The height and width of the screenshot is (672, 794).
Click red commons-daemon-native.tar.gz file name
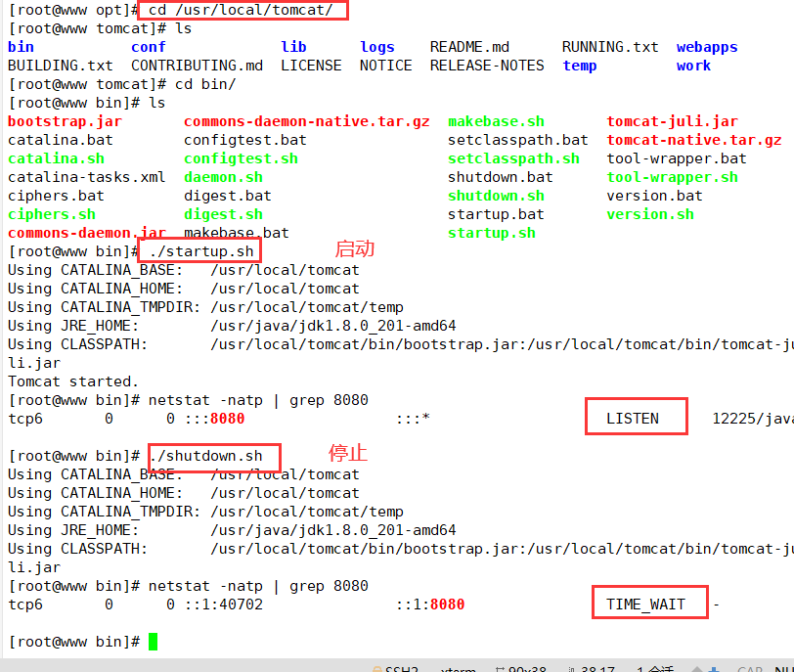click(x=307, y=121)
